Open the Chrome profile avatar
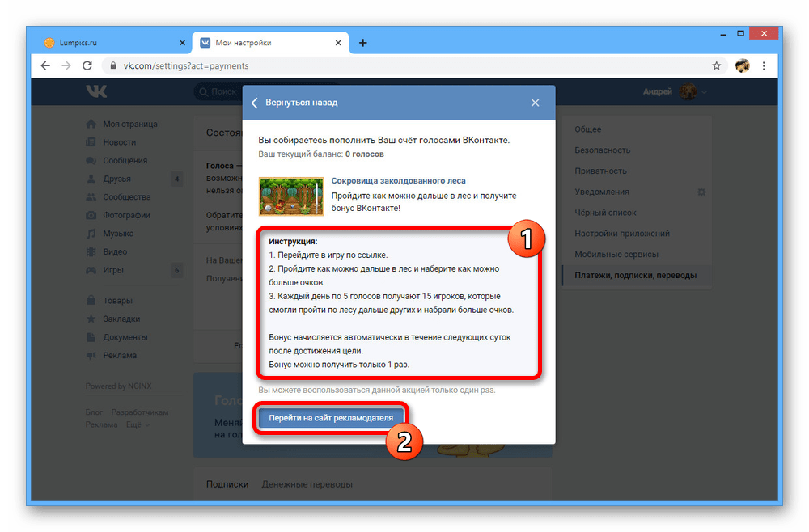The width and height of the screenshot is (809, 532). [742, 65]
